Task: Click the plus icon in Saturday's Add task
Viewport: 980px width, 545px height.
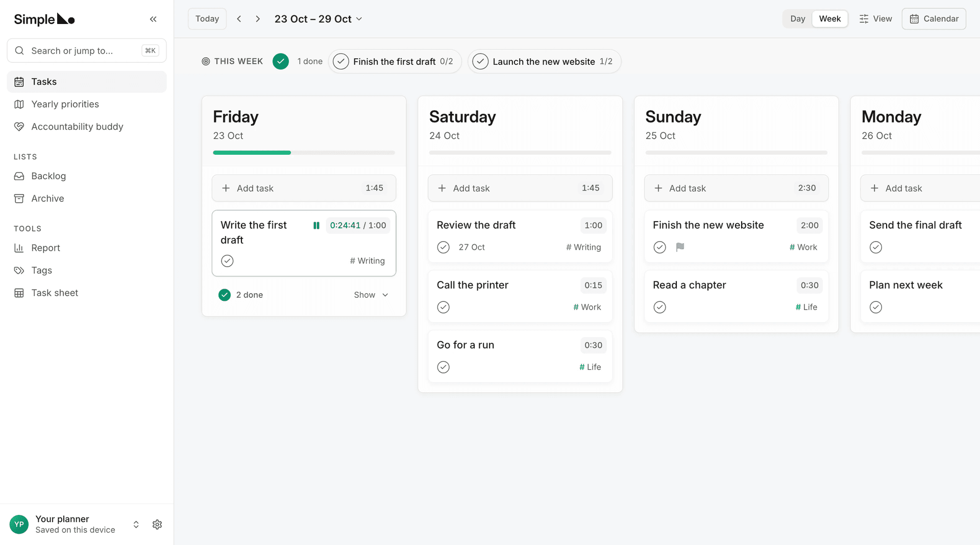Action: pyautogui.click(x=442, y=188)
